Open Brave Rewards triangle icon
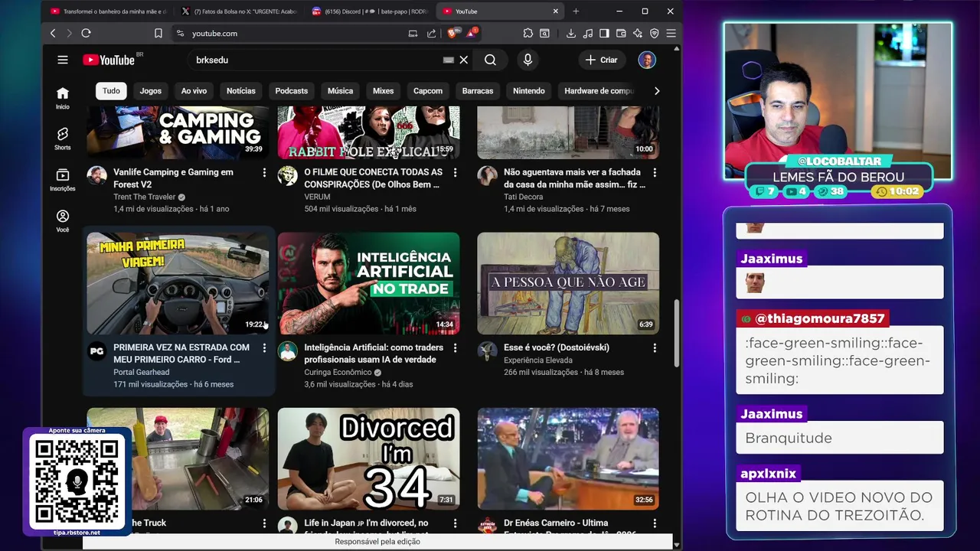The height and width of the screenshot is (551, 980). tap(471, 34)
